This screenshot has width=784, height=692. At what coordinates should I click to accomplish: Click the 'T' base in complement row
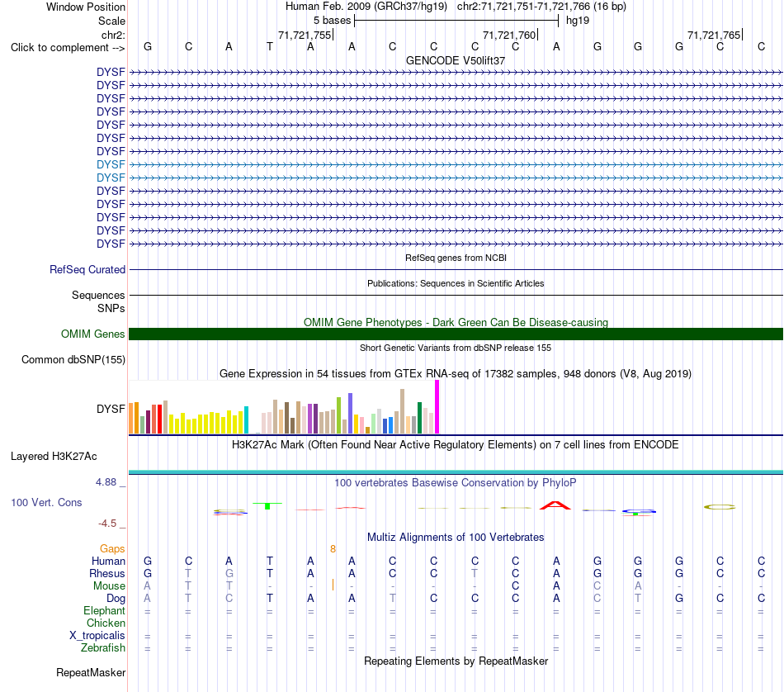(270, 46)
